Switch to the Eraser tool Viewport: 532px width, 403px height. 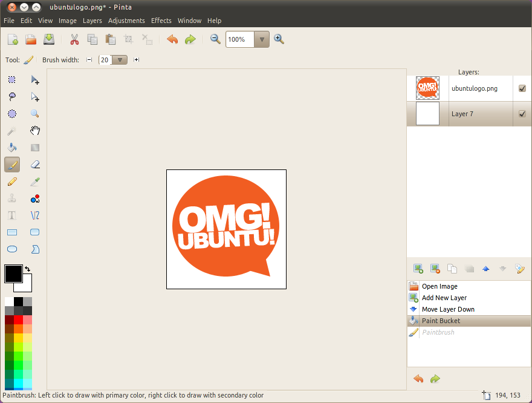[x=34, y=164]
